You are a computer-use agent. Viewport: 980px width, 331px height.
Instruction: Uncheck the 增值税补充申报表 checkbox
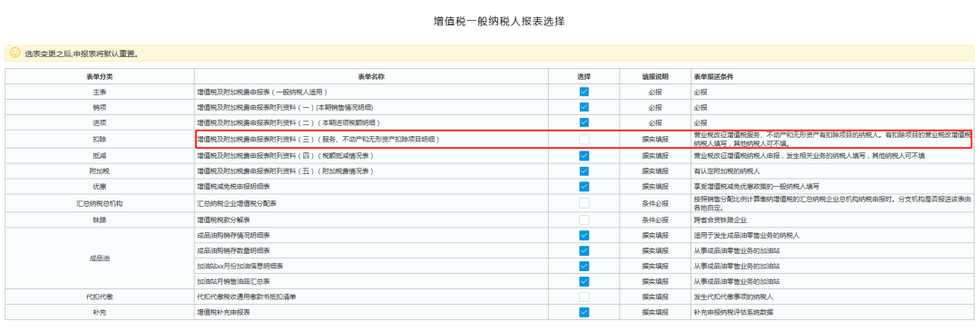click(x=583, y=312)
